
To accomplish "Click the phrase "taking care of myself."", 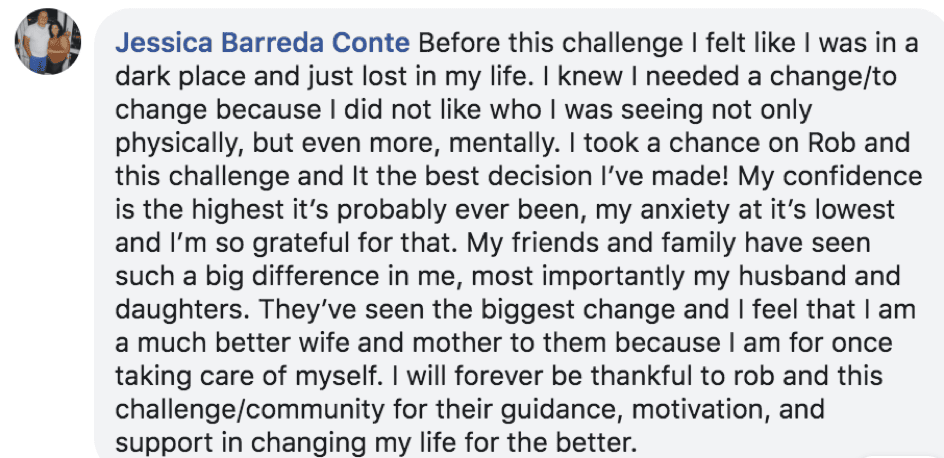I will [x=249, y=376].
